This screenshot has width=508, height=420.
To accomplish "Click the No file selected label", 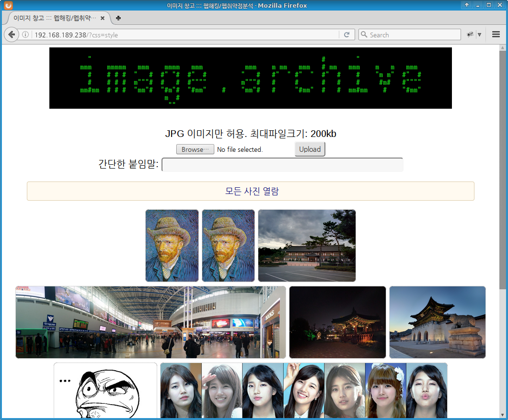I will click(240, 149).
